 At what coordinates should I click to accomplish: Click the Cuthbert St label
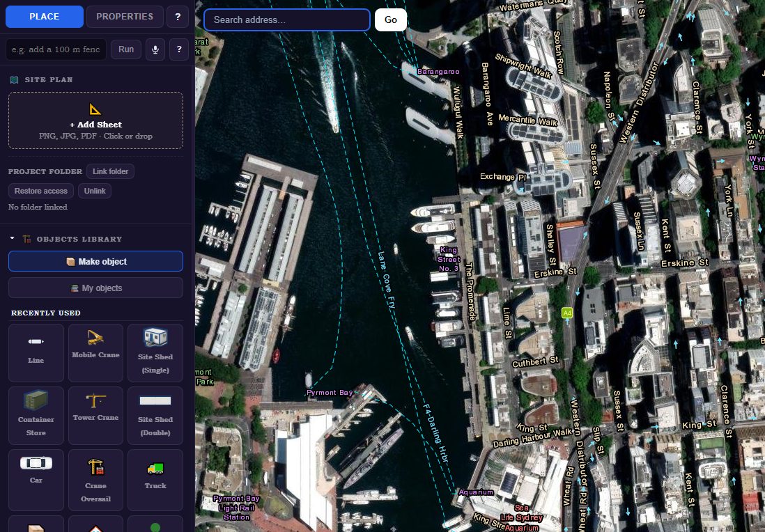[535, 362]
